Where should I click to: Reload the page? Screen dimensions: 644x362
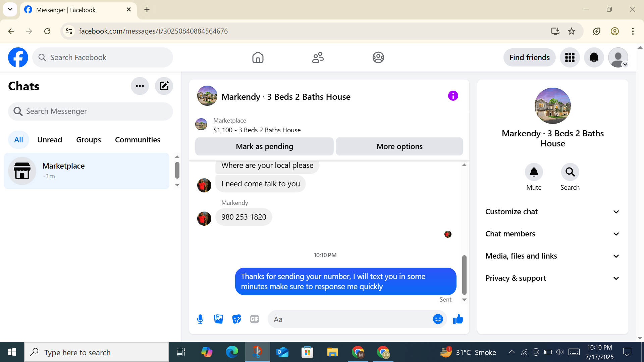coord(47,31)
